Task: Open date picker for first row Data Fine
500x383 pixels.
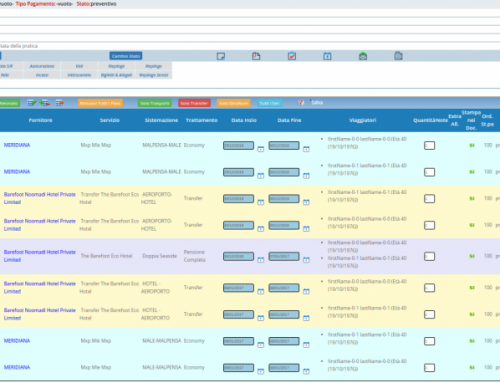Action: point(306,149)
